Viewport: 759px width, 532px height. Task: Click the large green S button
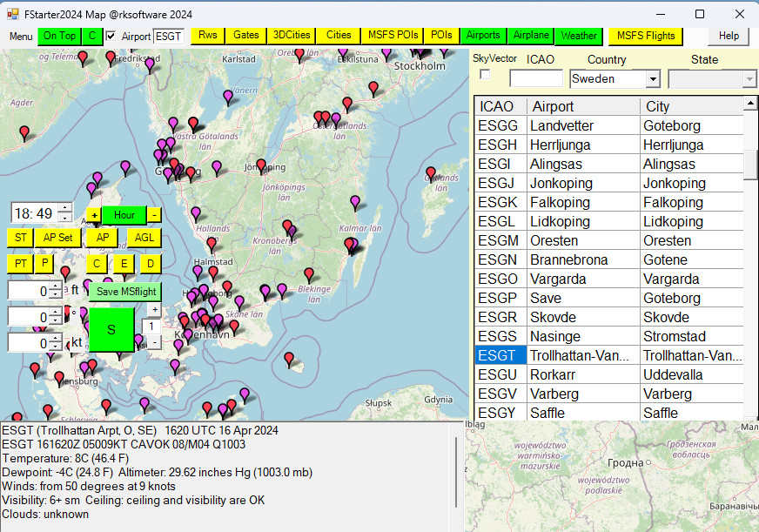click(111, 329)
